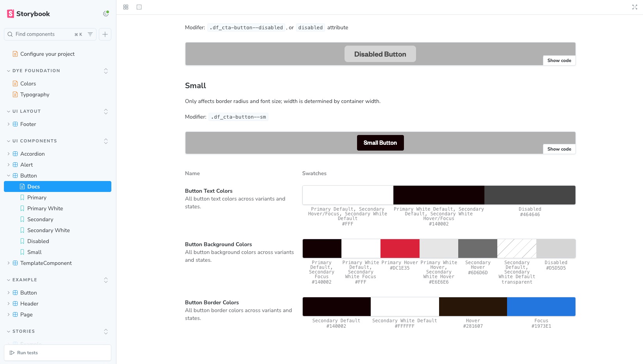643x364 pixels.
Task: Click the Small Button preview
Action: click(x=380, y=143)
